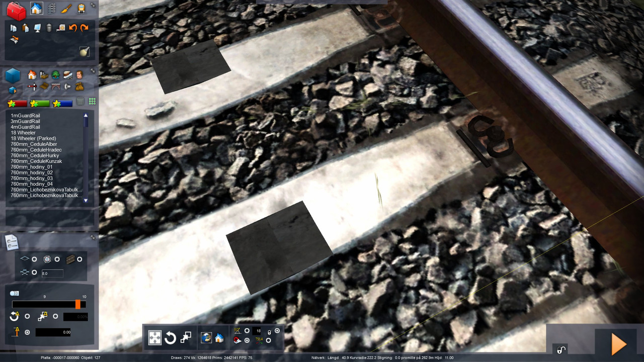644x362 pixels.
Task: Filter by trees scenery icon
Action: click(x=56, y=75)
